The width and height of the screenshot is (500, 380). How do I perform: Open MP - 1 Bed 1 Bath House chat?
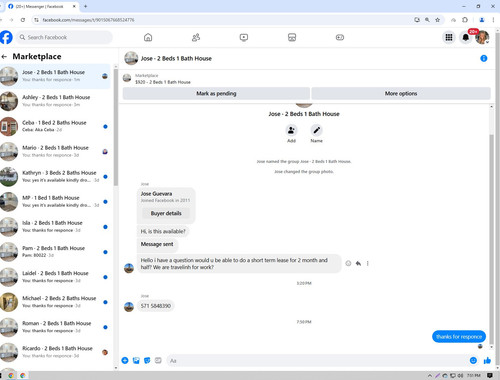[55, 202]
